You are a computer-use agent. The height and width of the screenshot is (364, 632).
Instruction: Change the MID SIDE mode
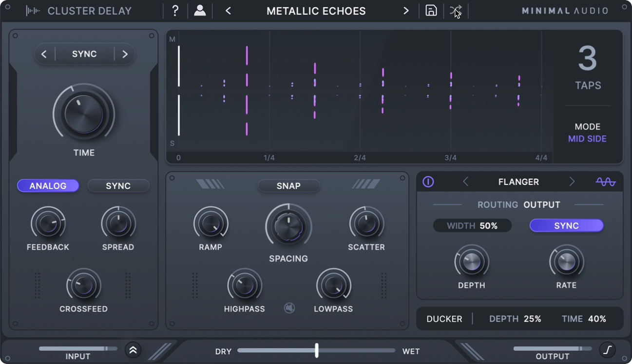pos(587,139)
